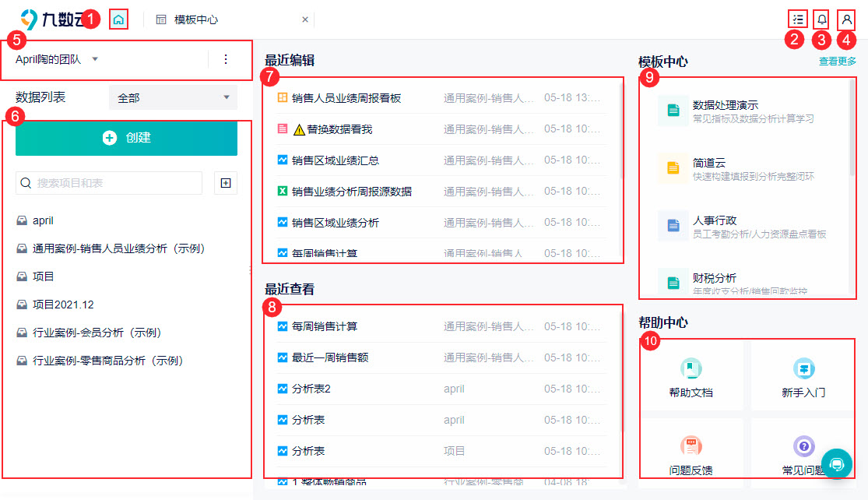Open the team options three-dot menu
The image size is (868, 500).
225,59
